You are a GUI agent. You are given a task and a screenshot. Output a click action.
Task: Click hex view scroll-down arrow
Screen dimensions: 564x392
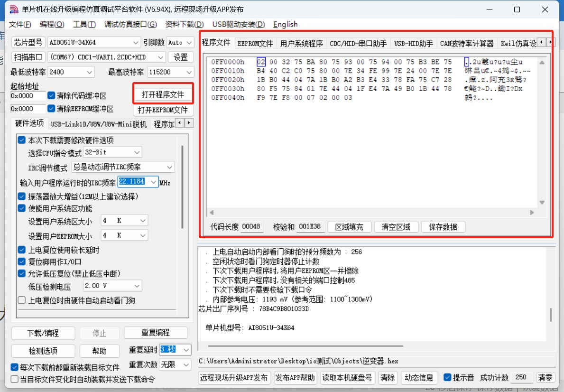tap(542, 202)
